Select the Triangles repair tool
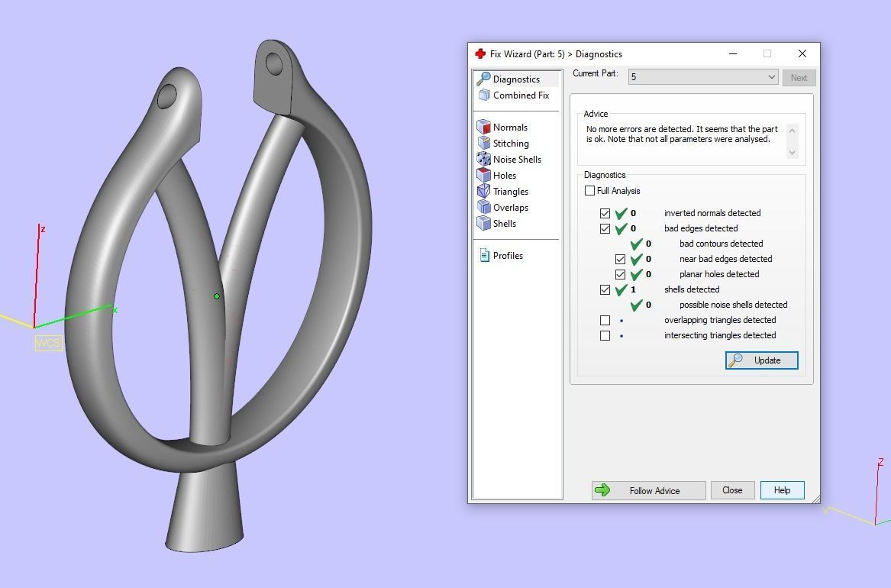 pyautogui.click(x=503, y=192)
